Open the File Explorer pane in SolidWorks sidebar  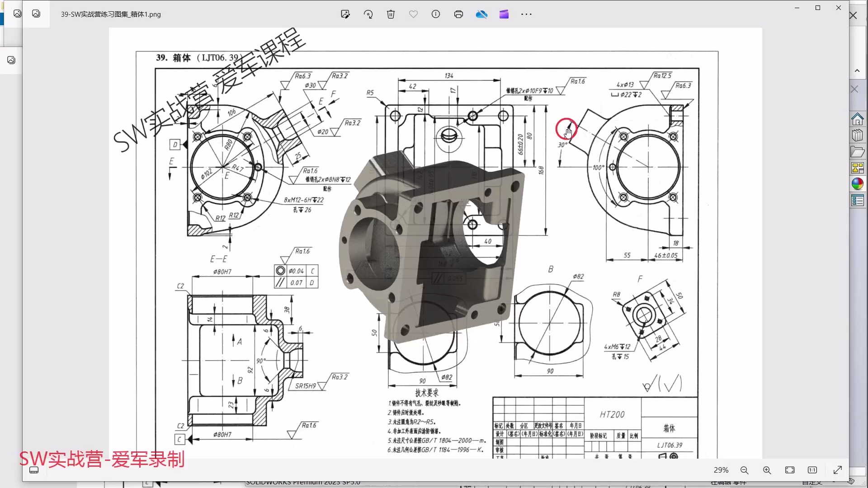(x=858, y=152)
